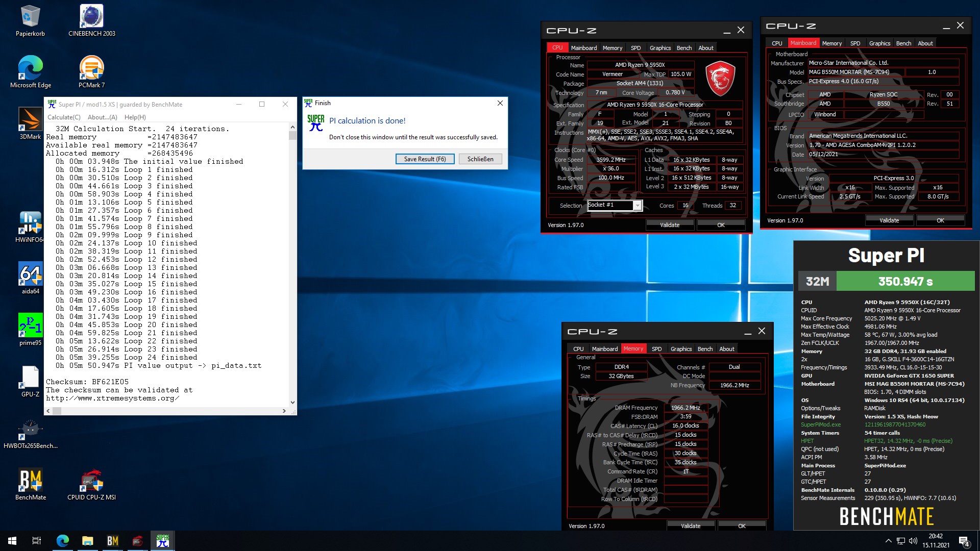This screenshot has width=980, height=551.
Task: Open GPU-Z desktop icon
Action: (x=30, y=381)
